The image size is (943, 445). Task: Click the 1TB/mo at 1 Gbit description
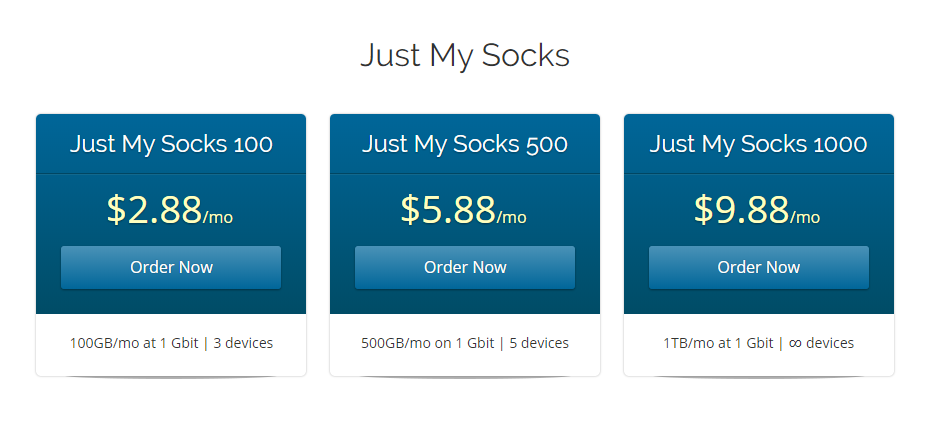(x=718, y=343)
